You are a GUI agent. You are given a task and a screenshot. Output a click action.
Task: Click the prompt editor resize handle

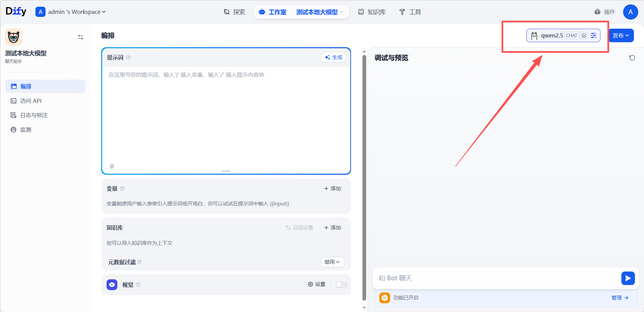[226, 171]
